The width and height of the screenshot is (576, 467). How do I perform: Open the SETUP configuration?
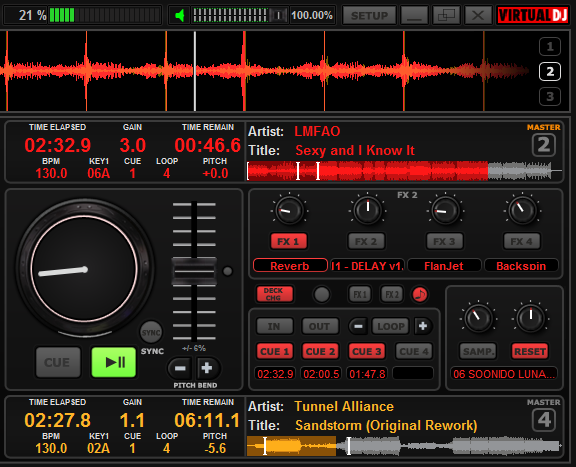[369, 15]
